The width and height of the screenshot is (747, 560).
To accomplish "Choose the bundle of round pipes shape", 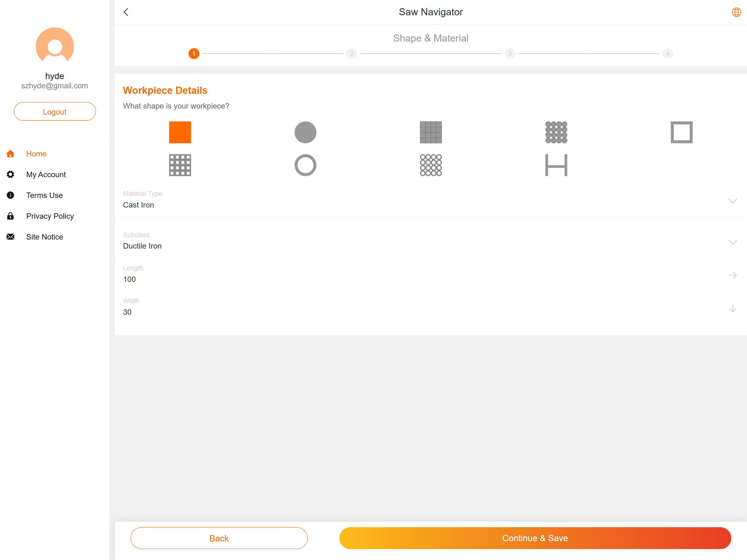I will tap(431, 165).
